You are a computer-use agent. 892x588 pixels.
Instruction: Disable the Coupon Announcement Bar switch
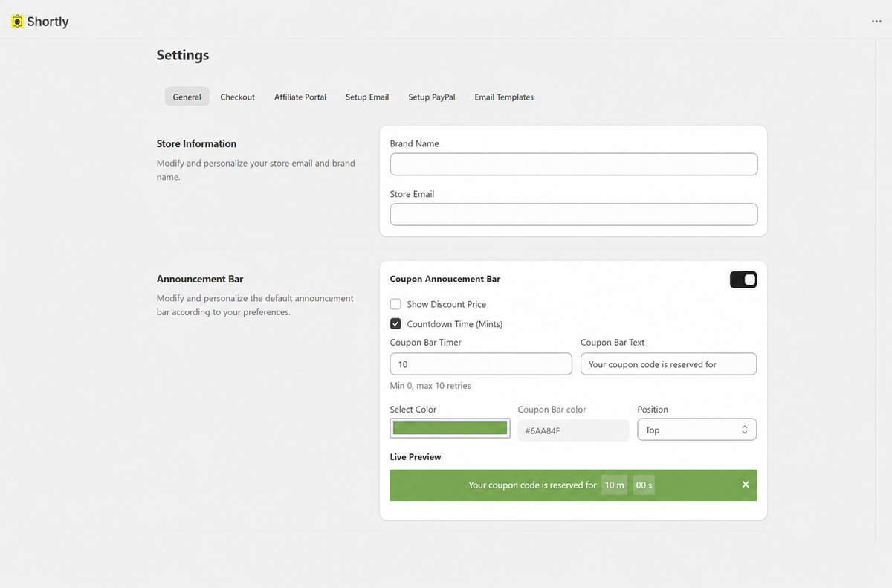(x=743, y=280)
